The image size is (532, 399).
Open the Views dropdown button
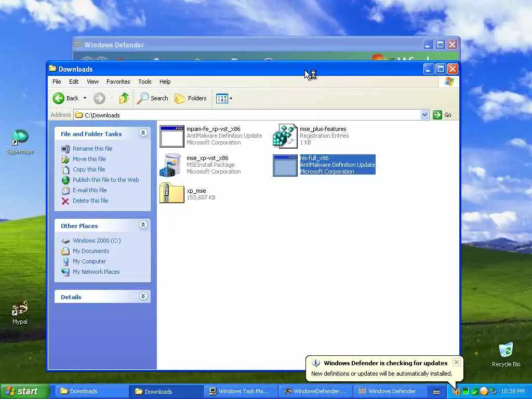[224, 98]
